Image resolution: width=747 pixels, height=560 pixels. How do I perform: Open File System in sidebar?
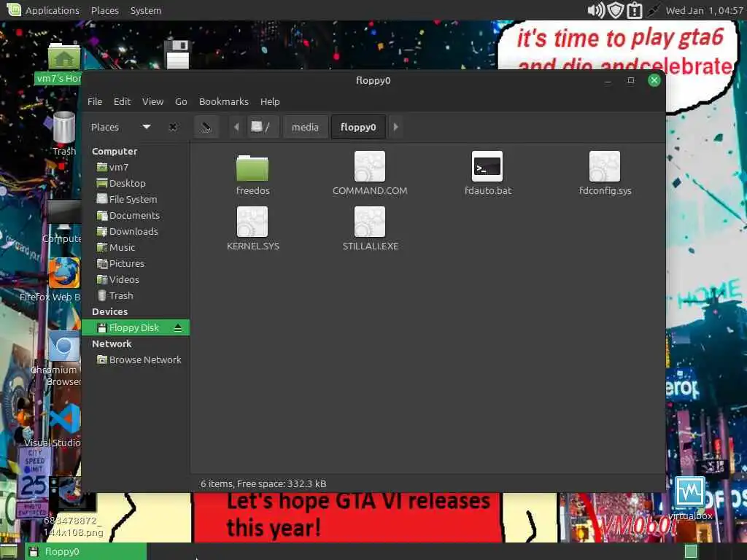(136, 199)
